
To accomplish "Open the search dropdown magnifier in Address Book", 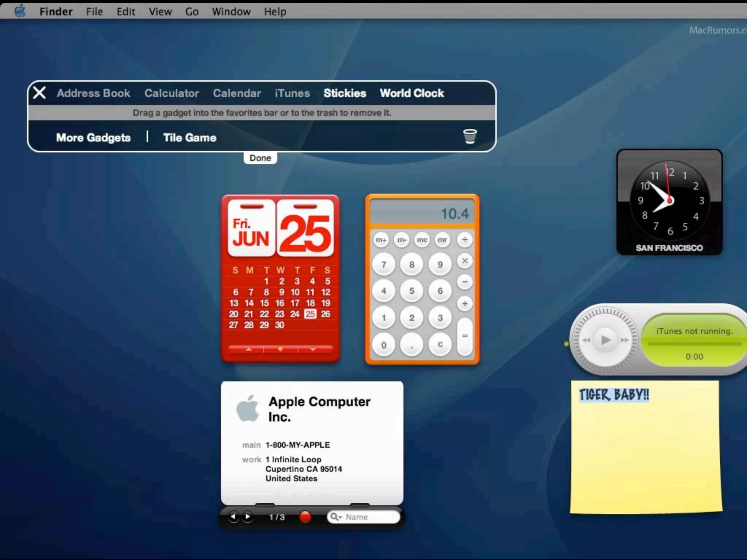I will click(336, 517).
